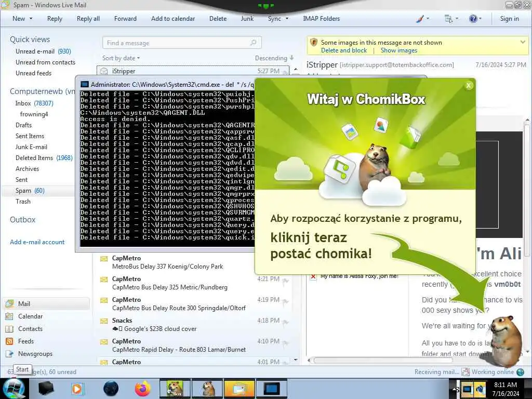Flag the CapMetro 4:21 PM message
Viewport: 532px width, 399px height.
coord(286,280)
